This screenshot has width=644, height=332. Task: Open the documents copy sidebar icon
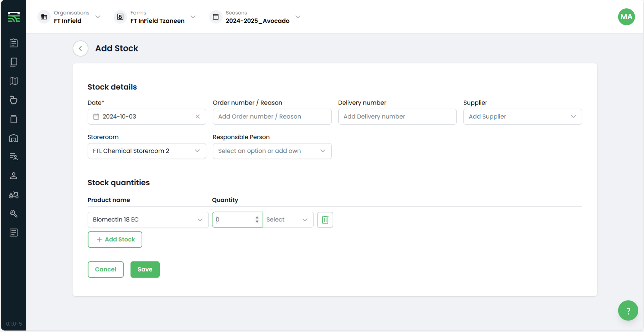point(14,62)
